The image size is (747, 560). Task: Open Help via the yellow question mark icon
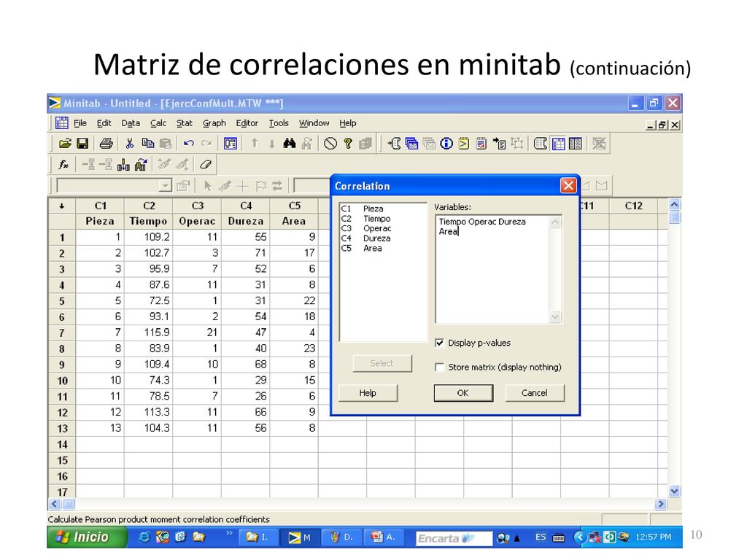point(348,144)
